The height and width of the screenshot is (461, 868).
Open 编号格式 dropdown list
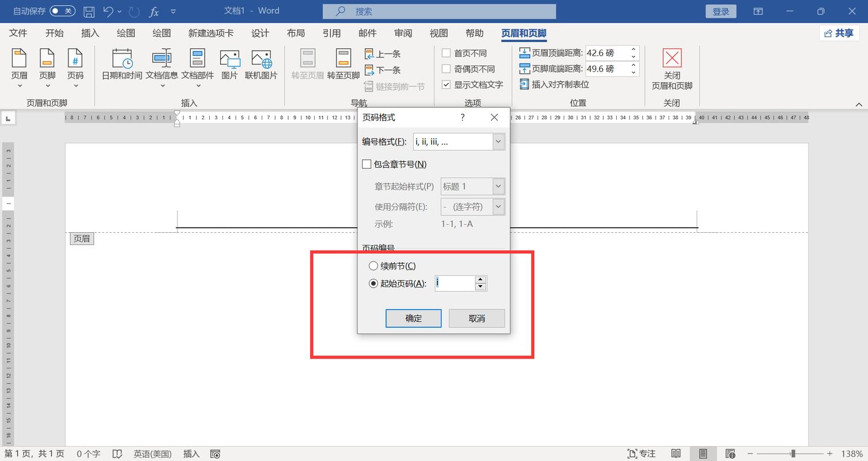click(x=499, y=142)
